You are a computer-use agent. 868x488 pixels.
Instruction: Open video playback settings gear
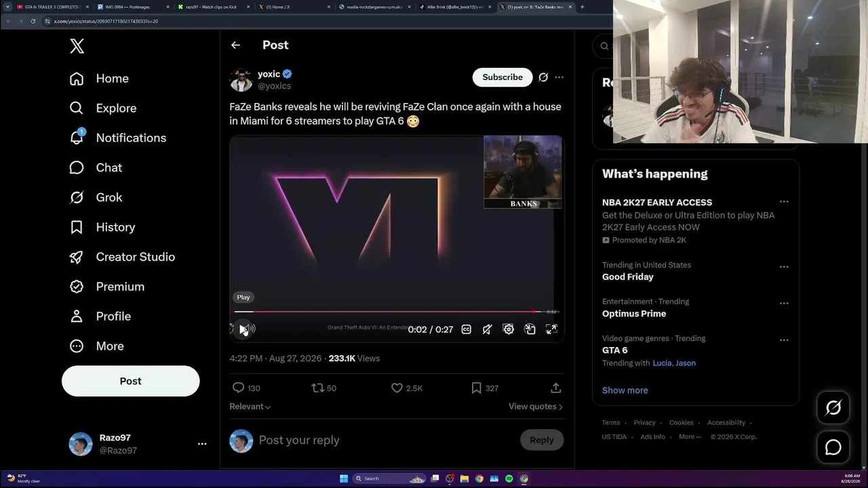(x=509, y=329)
